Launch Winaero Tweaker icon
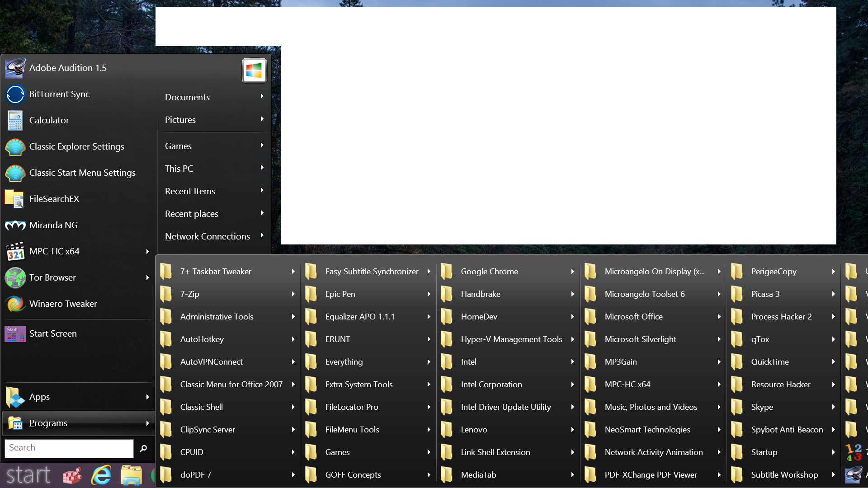868x488 pixels. coord(15,304)
